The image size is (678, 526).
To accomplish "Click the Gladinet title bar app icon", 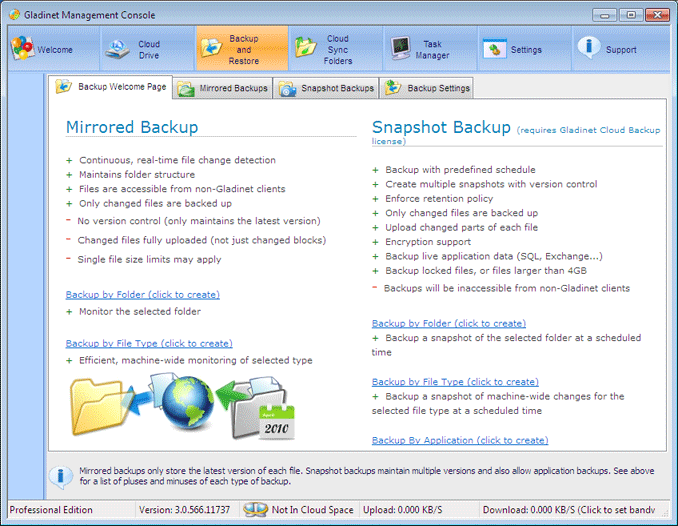I will coord(14,14).
